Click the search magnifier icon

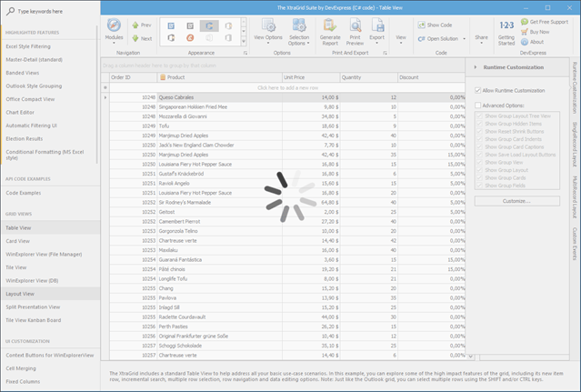click(11, 12)
